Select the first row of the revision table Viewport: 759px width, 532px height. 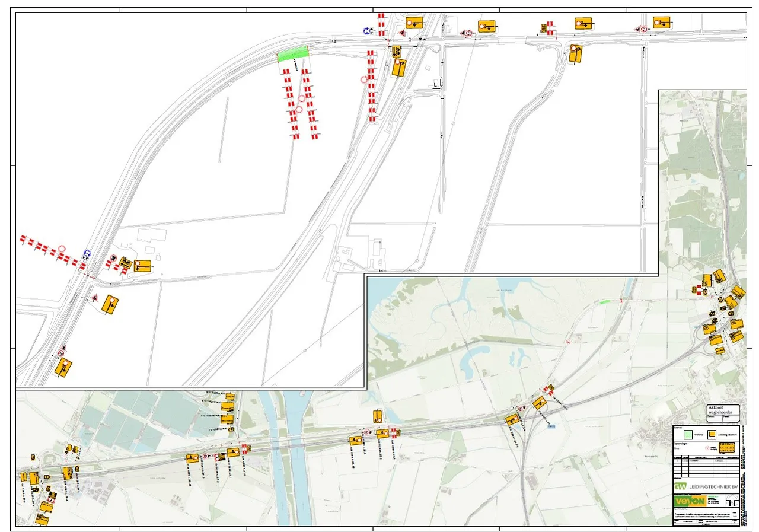[x=706, y=462]
